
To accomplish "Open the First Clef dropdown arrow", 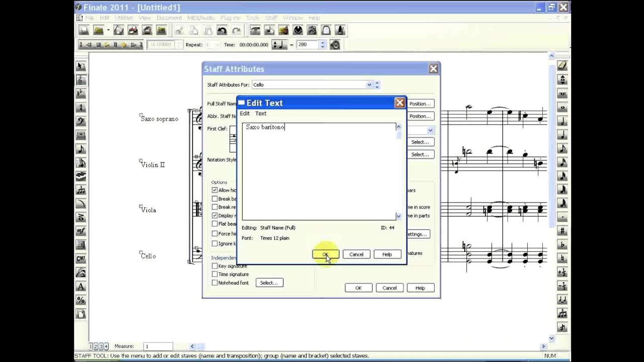I will pos(430,130).
